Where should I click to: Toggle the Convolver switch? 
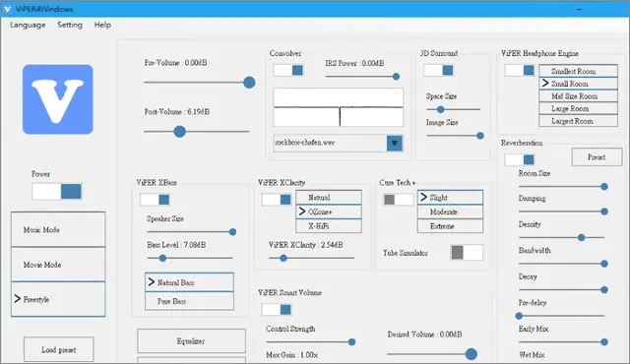tap(288, 70)
